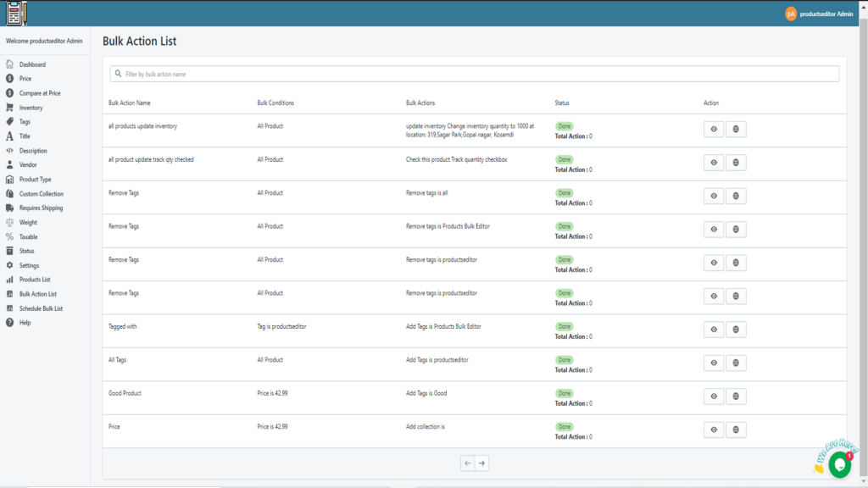This screenshot has width=868, height=488.
Task: Click grid-circle button for 'all products update inventory'
Action: 736,129
